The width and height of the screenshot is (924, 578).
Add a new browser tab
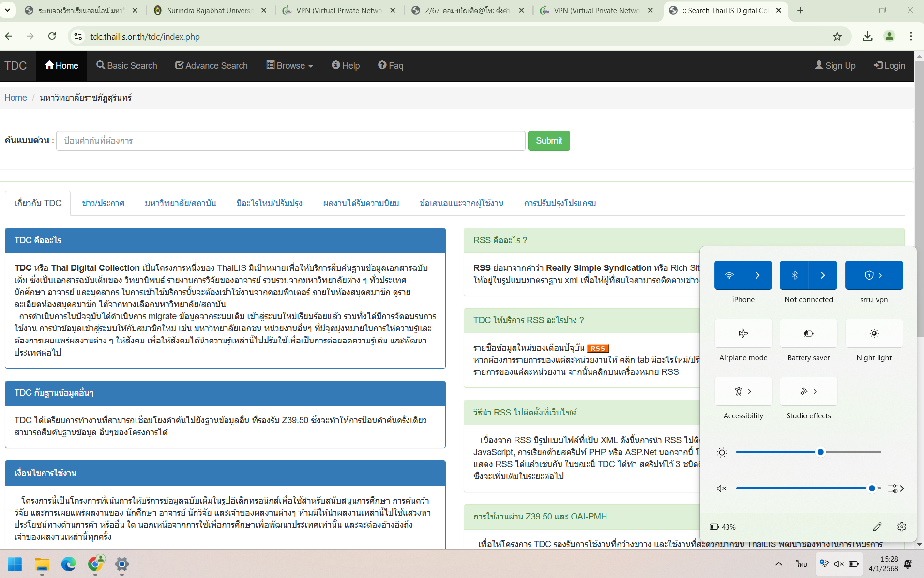coord(800,10)
